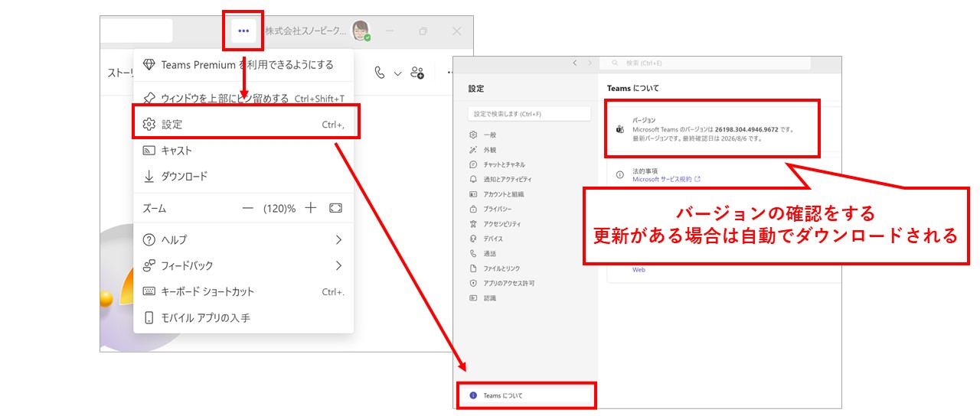Click the Teams logo beside バージョン
980x416 pixels.
pos(620,129)
